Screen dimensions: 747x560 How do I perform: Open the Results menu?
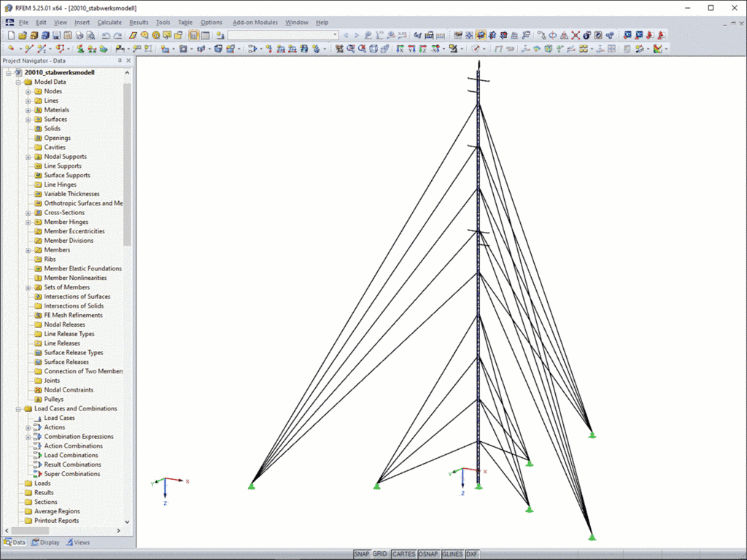pos(139,23)
